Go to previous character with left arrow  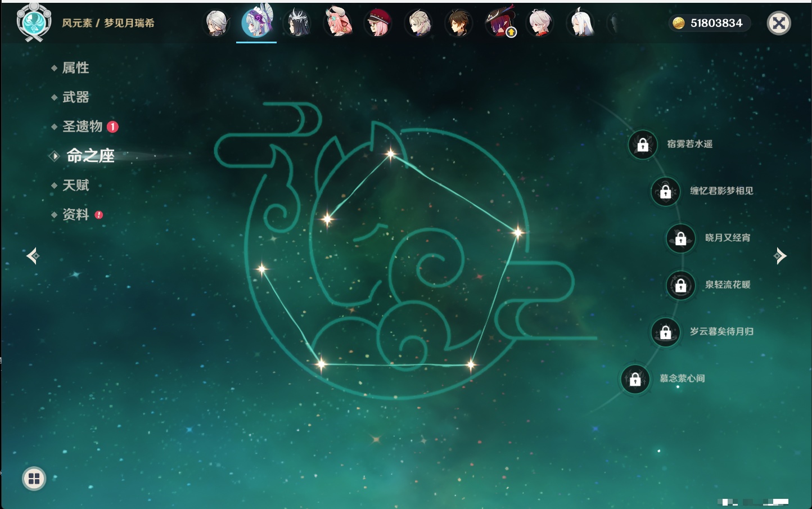pos(33,256)
